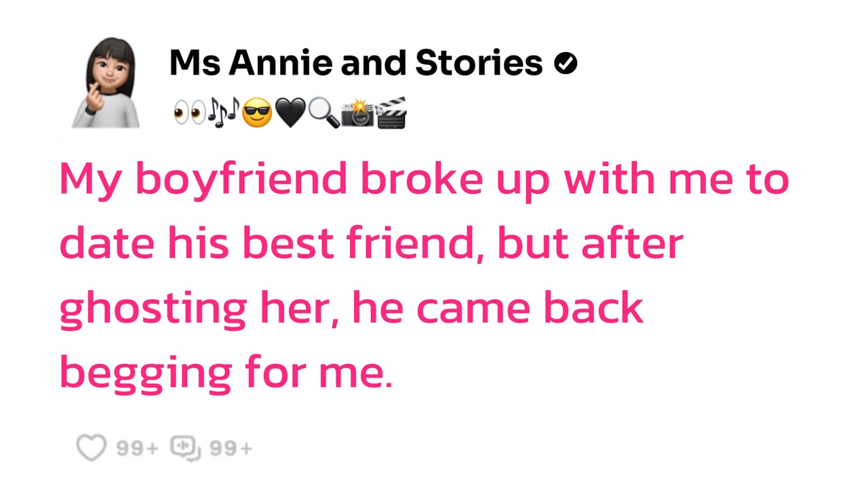Click the sunglasses smiley emoji
The width and height of the screenshot is (868, 488).
[257, 113]
